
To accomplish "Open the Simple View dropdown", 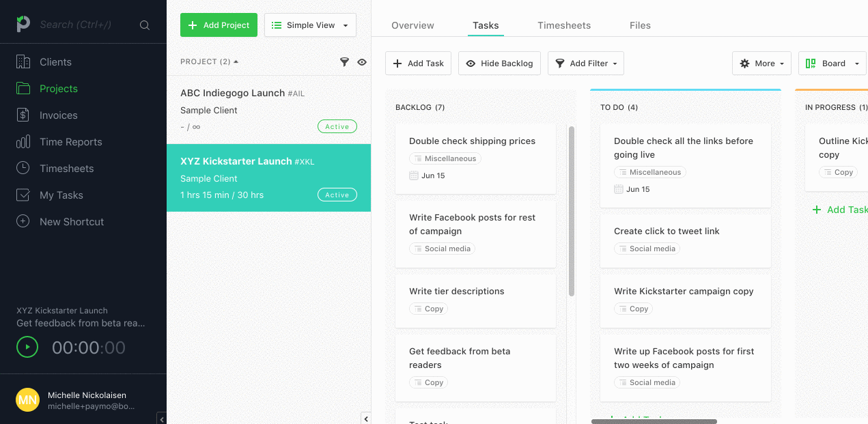I will pyautogui.click(x=310, y=25).
